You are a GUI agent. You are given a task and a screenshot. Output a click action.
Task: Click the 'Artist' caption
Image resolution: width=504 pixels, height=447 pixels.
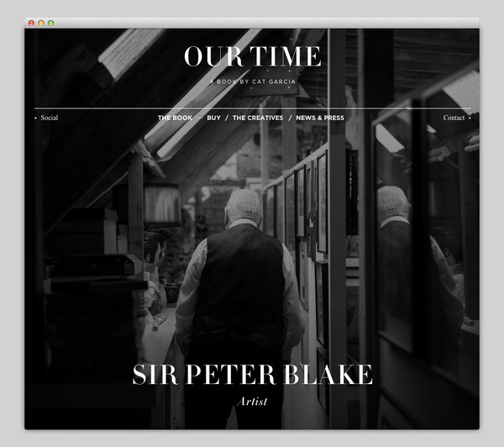(252, 402)
